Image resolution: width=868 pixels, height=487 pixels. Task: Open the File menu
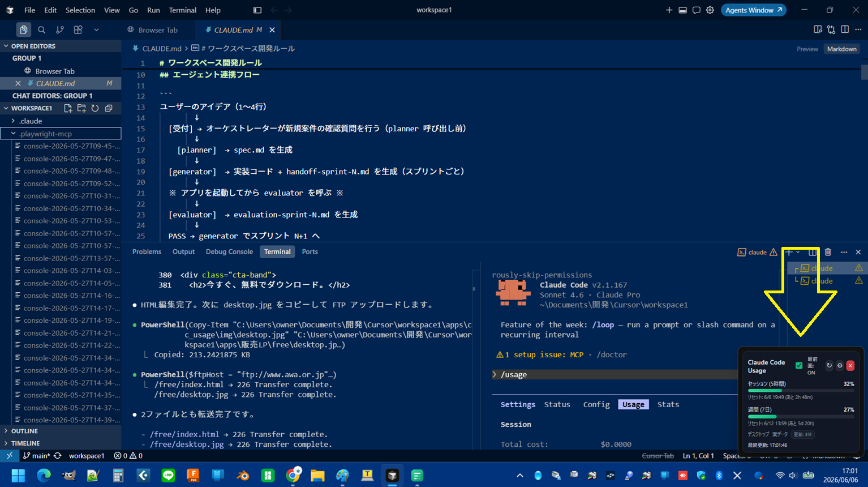coord(30,10)
